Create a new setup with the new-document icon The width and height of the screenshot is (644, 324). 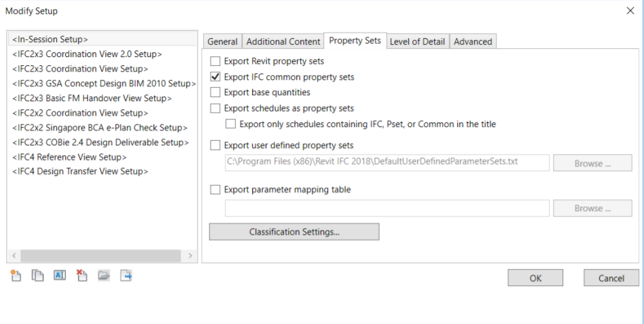tap(16, 276)
